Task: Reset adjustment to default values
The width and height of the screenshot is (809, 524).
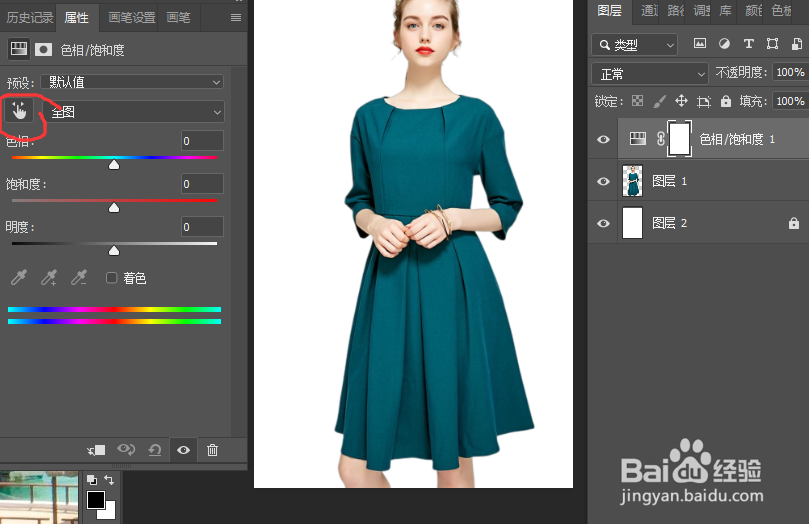Action: point(155,450)
